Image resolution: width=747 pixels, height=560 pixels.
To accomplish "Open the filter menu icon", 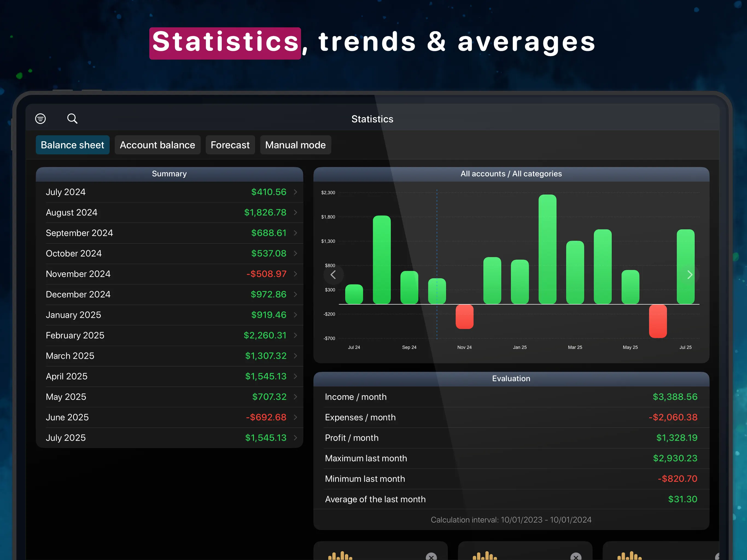I will coord(40,119).
